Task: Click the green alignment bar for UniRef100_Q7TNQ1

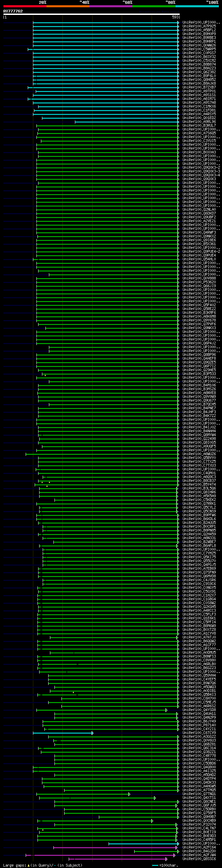Action: (x=83, y=794)
